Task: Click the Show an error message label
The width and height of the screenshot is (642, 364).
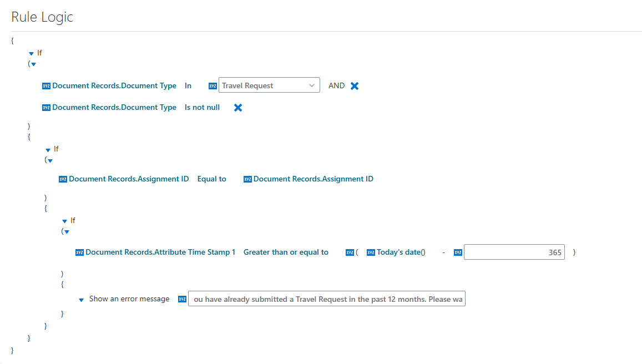Action: 129,299
